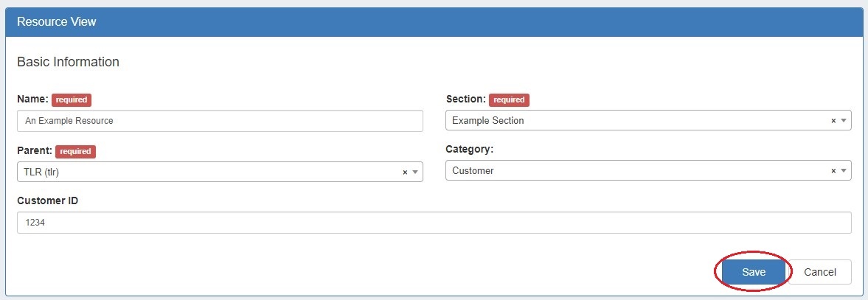Click the required badge beside Name

[72, 100]
